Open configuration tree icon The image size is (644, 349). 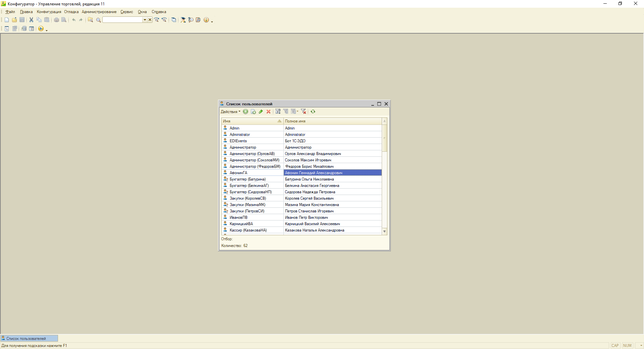(x=7, y=29)
